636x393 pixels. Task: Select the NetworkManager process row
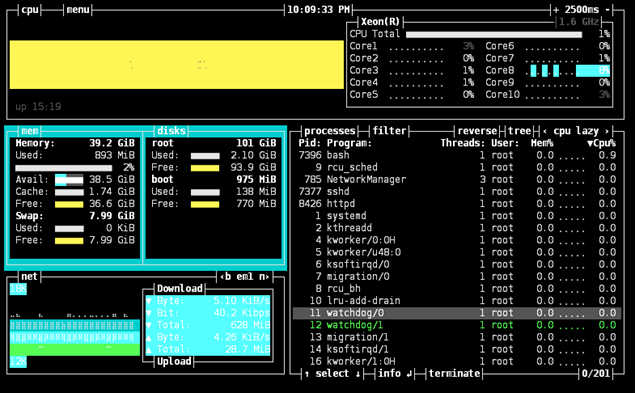pos(457,179)
